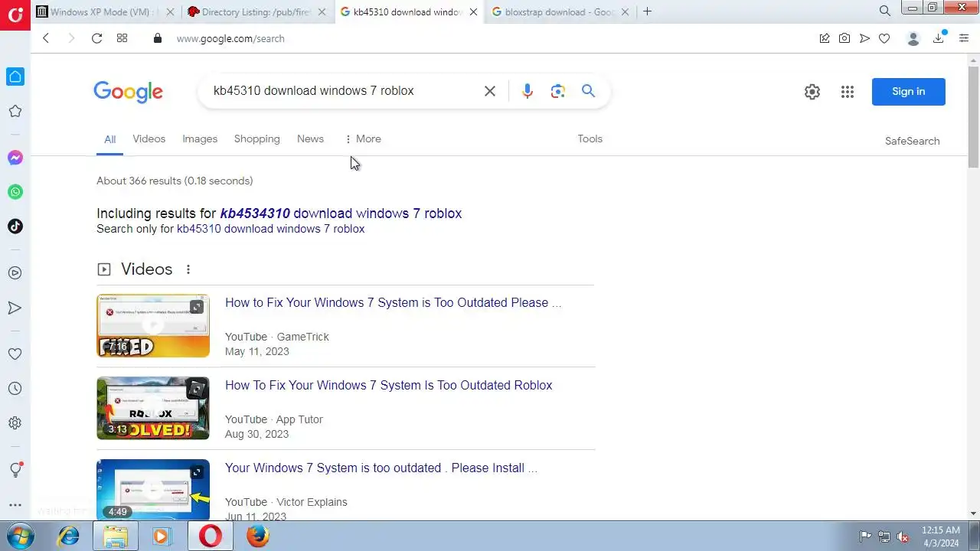Click the 3:13 SOLVED video thumbnail
The width and height of the screenshot is (980, 551).
pyautogui.click(x=152, y=408)
